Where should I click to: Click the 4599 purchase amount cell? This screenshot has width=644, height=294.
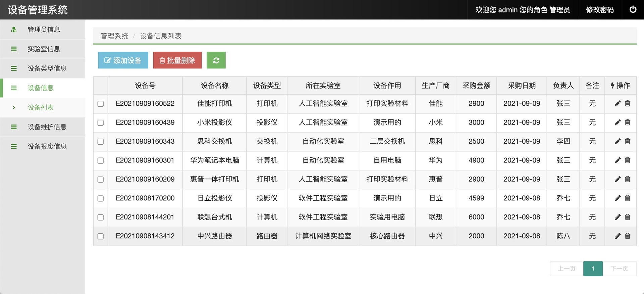(x=476, y=198)
